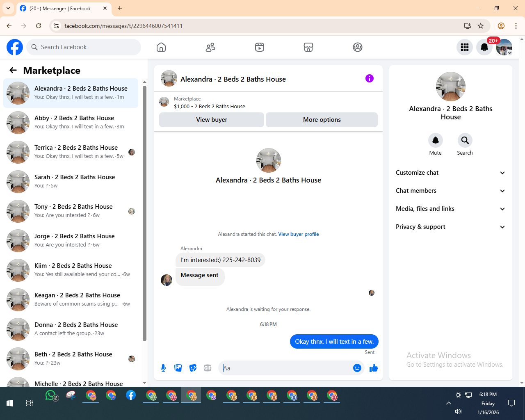Open the Groups icon in top navigation
525x420 pixels.
358,47
